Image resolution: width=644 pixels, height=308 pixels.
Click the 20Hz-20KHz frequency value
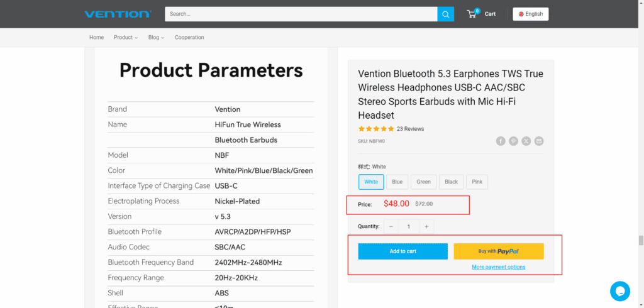point(236,278)
